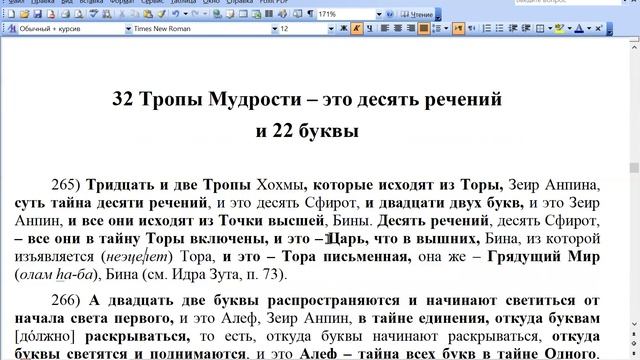Toggle paragraph marks (¶) display
The width and height of the screenshot is (640, 360).
[311, 14]
